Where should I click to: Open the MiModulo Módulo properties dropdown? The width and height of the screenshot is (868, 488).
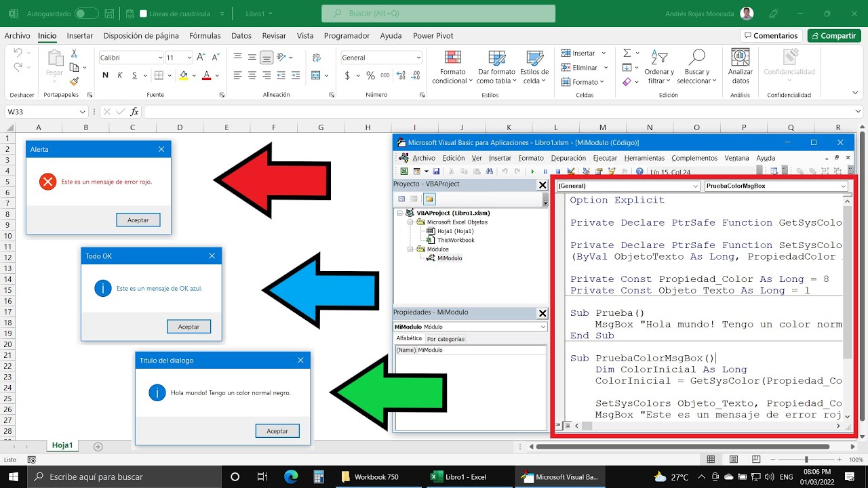[542, 327]
